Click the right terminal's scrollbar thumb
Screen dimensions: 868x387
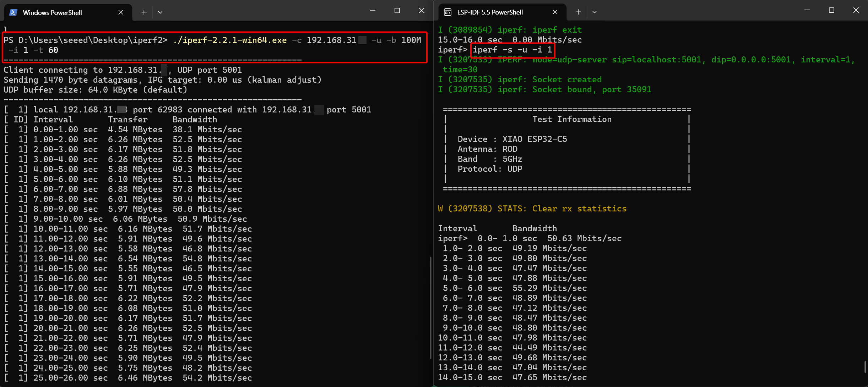(865, 367)
